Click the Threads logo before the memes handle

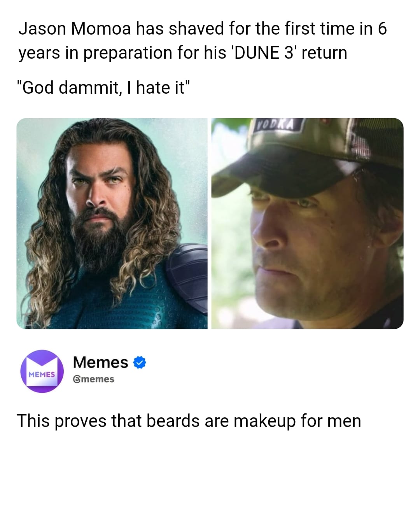coord(77,379)
